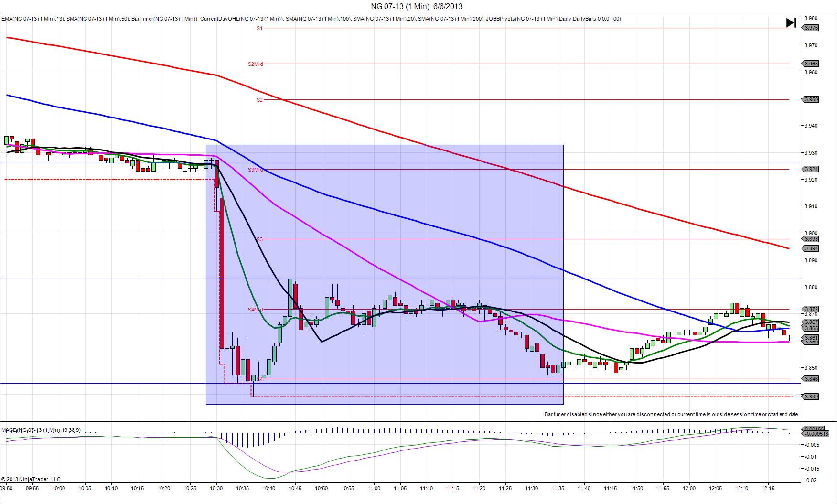
Task: Click the 10:15 time axis label
Action: coord(138,488)
